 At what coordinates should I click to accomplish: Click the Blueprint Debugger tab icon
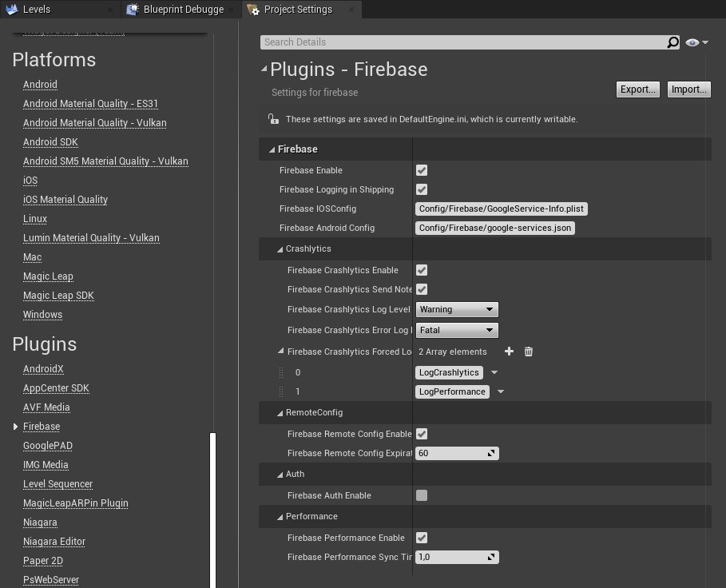[x=133, y=10]
